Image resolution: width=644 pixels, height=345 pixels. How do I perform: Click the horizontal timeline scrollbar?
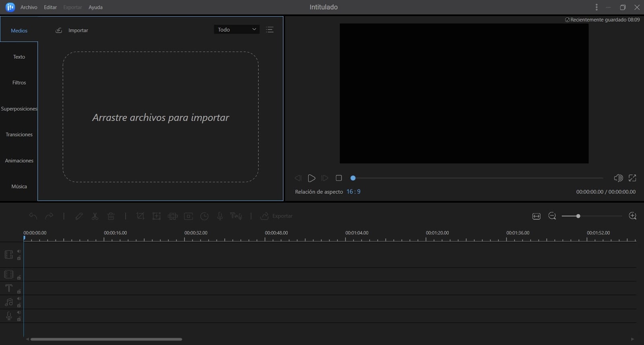point(106,339)
